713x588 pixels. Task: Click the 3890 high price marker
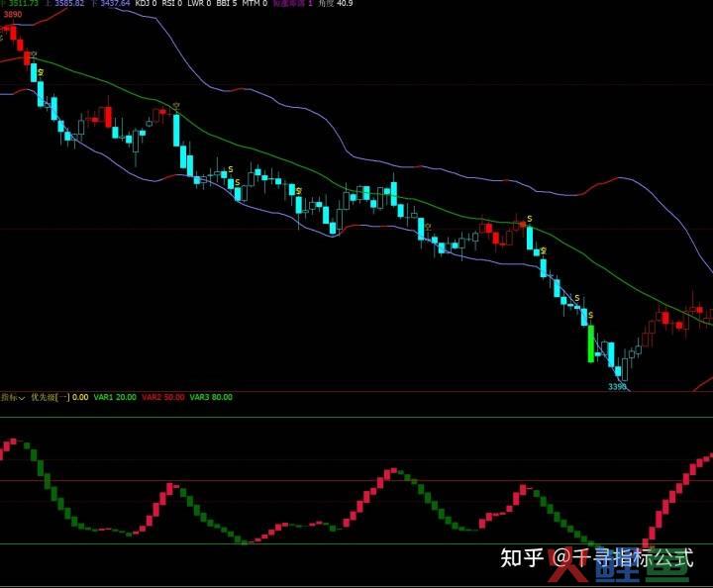point(13,15)
